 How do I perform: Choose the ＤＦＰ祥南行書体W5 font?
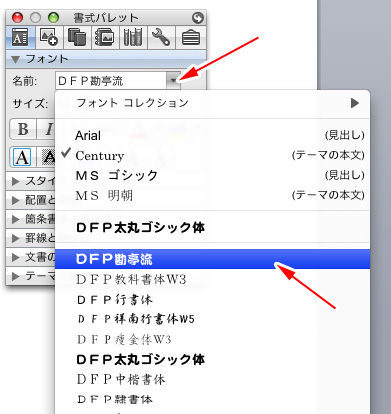click(x=212, y=319)
